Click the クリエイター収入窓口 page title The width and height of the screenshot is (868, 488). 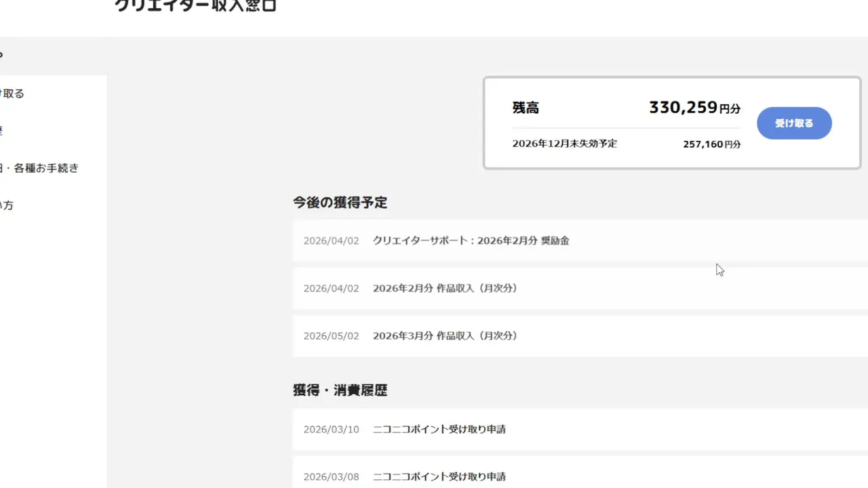[x=195, y=5]
